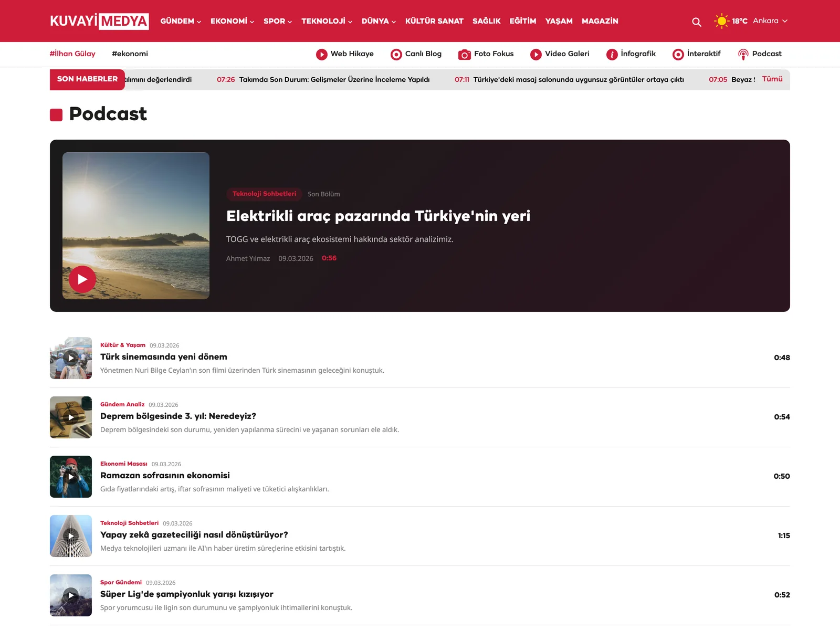Open Ramazan sofrasının ekonomisi title
840x630 pixels.
165,476
